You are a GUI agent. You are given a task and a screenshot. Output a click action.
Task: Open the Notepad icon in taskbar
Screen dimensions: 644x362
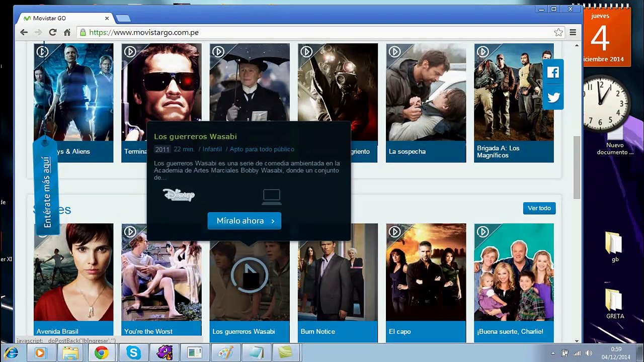pos(256,353)
